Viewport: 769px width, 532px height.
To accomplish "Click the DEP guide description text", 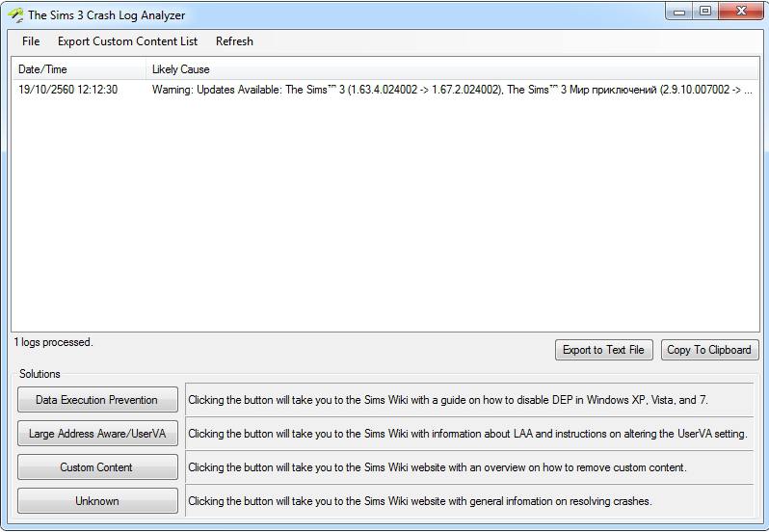I will coord(448,400).
